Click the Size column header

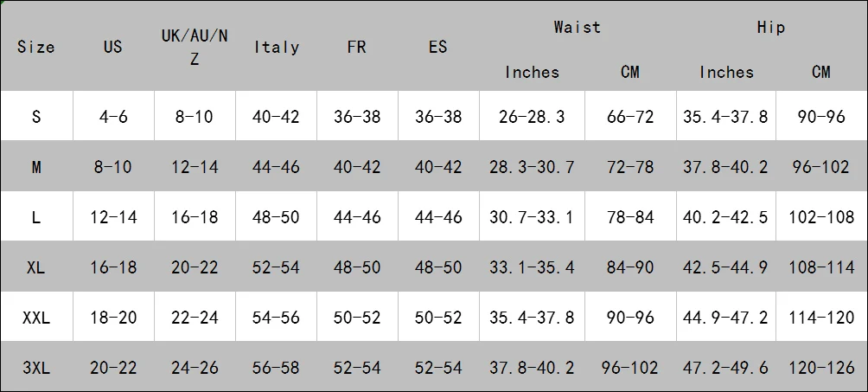[36, 47]
